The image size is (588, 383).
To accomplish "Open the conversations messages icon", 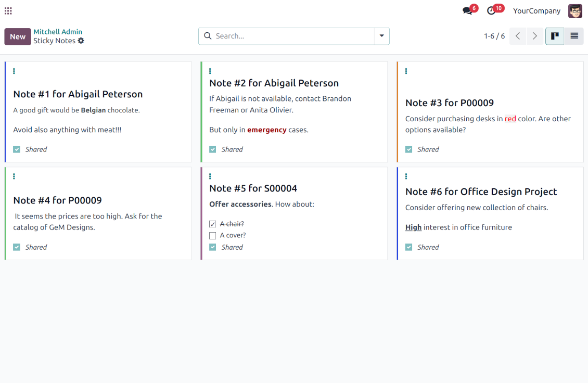I will click(x=467, y=11).
